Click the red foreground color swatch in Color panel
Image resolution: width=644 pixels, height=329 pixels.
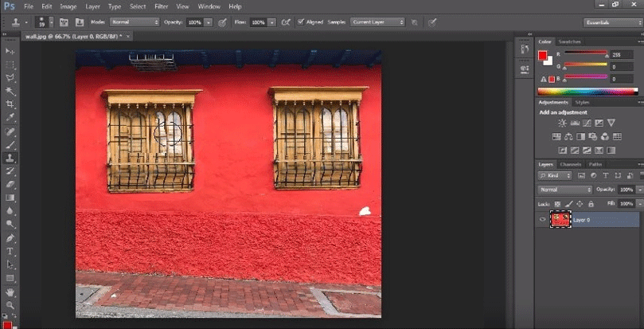(x=543, y=55)
